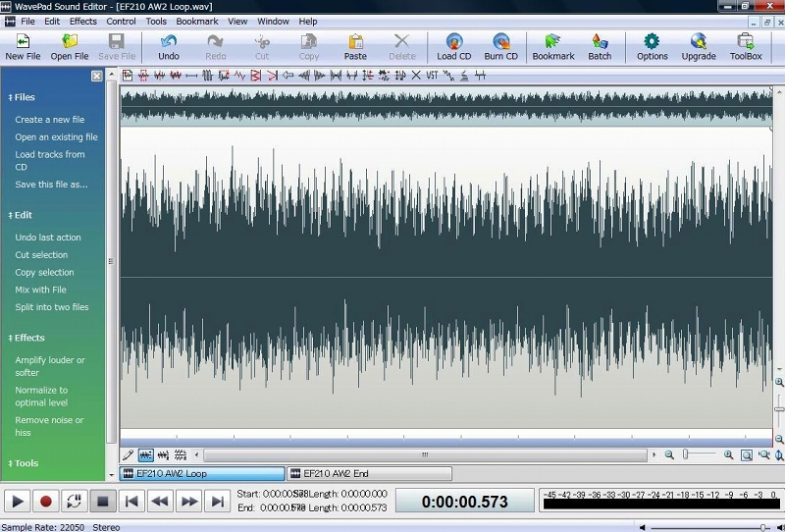Click 'Open an existing file' link

(x=56, y=137)
